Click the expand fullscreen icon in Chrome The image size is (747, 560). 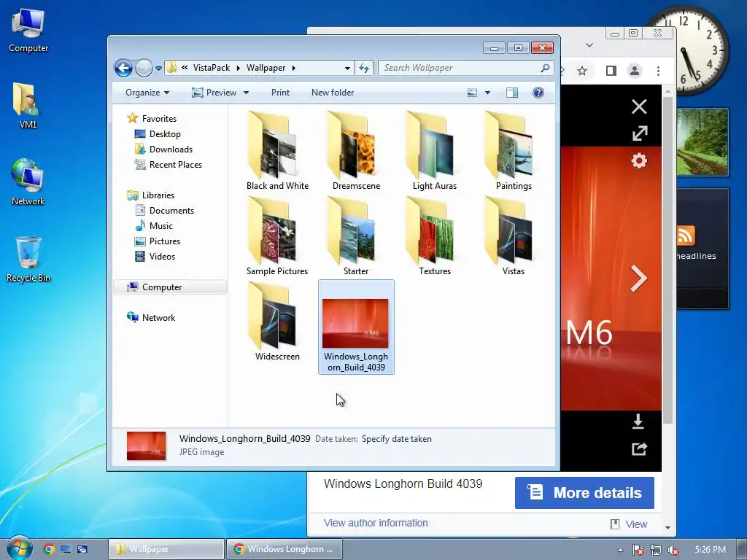(x=639, y=133)
